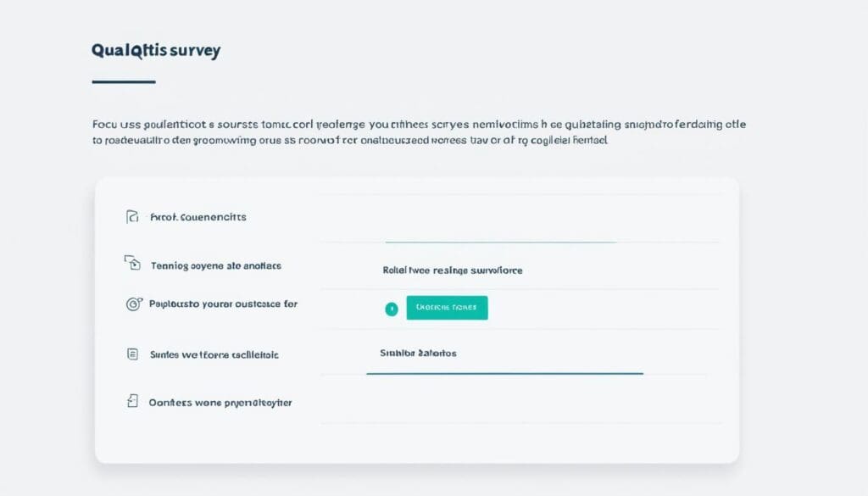Click the dark underline below the page title

tap(123, 82)
